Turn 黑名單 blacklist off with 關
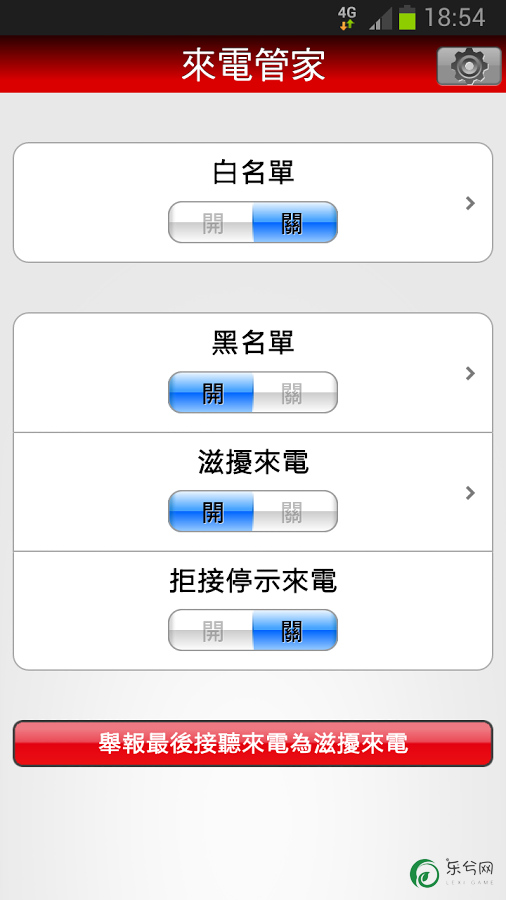Viewport: 506px width, 900px height. tap(295, 392)
